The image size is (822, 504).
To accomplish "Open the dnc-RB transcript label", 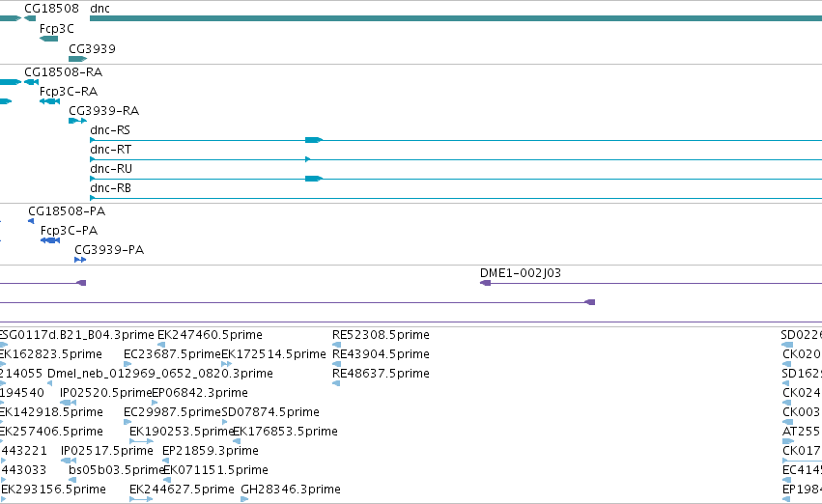I will pyautogui.click(x=111, y=188).
